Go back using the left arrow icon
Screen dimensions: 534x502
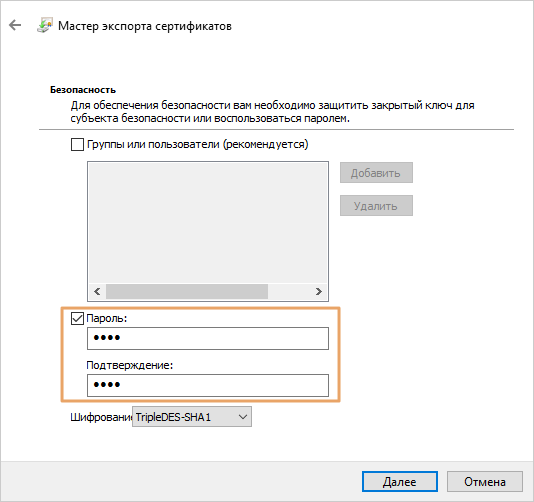(15, 25)
